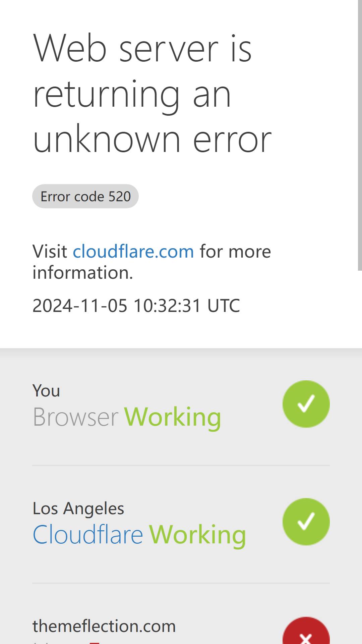
Task: Click the themeflection.com host label
Action: pyautogui.click(x=104, y=626)
